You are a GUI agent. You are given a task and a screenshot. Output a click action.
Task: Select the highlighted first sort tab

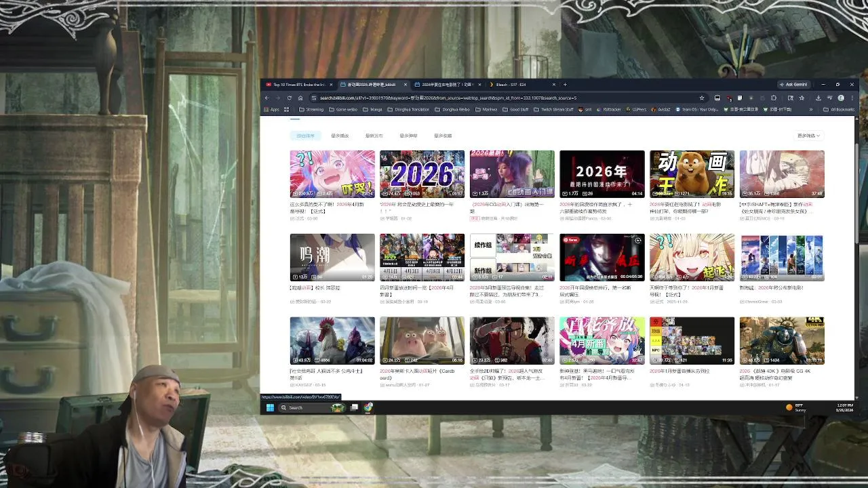click(x=306, y=136)
